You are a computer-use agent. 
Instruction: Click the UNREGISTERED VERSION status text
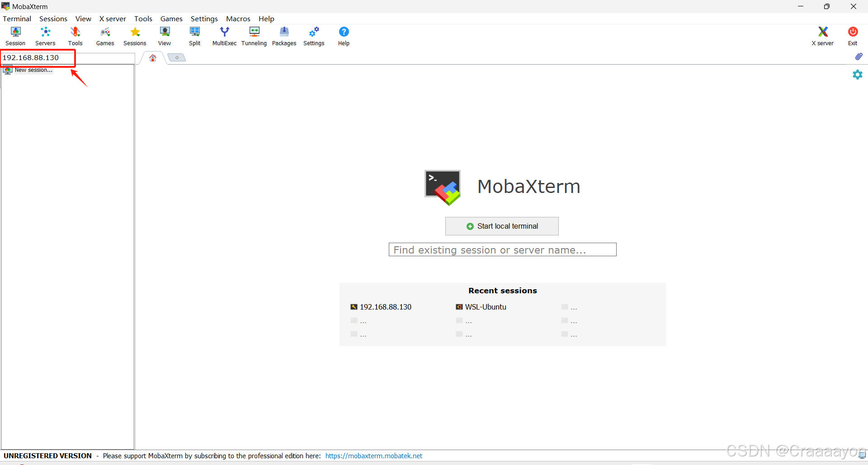pos(48,456)
